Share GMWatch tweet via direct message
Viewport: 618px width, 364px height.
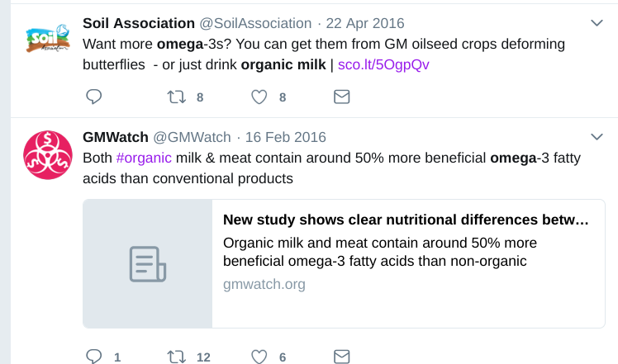[341, 357]
